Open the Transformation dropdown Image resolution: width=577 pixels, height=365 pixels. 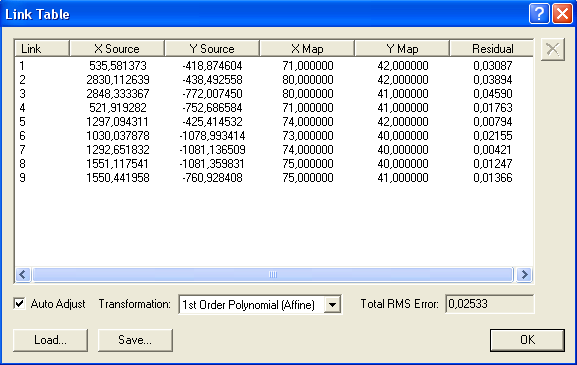pyautogui.click(x=332, y=305)
